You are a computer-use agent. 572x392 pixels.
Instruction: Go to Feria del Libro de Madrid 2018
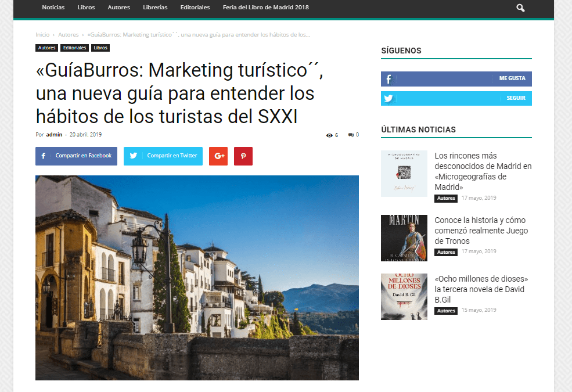click(x=265, y=8)
